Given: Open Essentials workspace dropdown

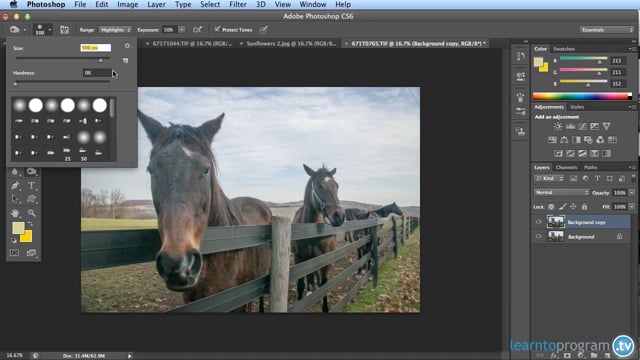Looking at the screenshot, I should pyautogui.click(x=607, y=30).
